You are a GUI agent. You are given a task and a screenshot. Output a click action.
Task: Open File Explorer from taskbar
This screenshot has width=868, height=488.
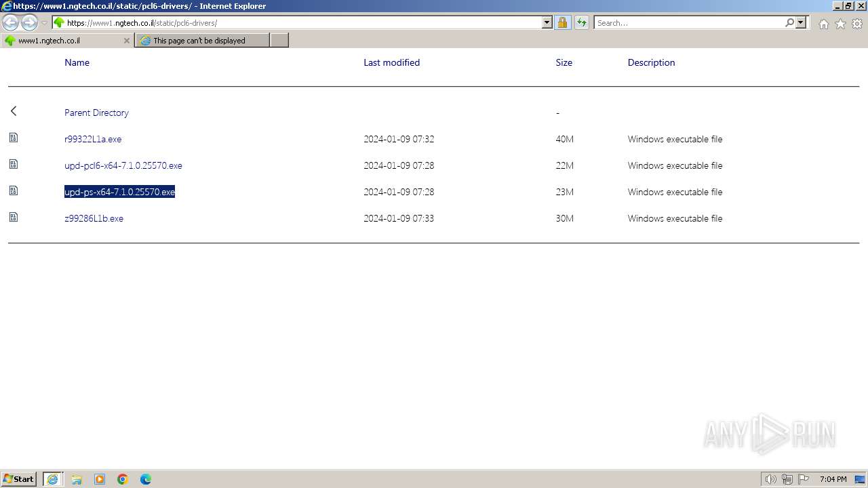click(x=77, y=479)
